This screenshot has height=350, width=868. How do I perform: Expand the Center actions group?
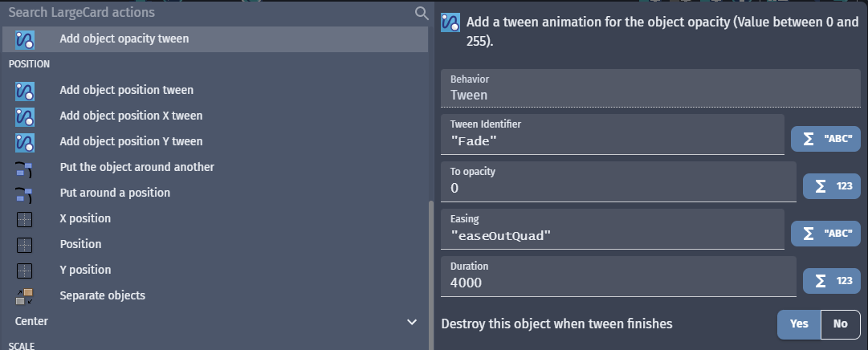click(x=411, y=322)
